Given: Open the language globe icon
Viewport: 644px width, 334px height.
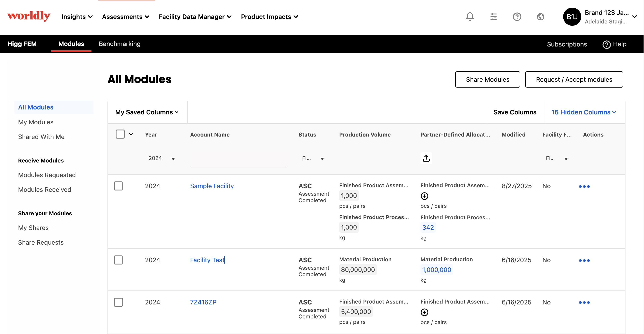Looking at the screenshot, I should coord(540,17).
